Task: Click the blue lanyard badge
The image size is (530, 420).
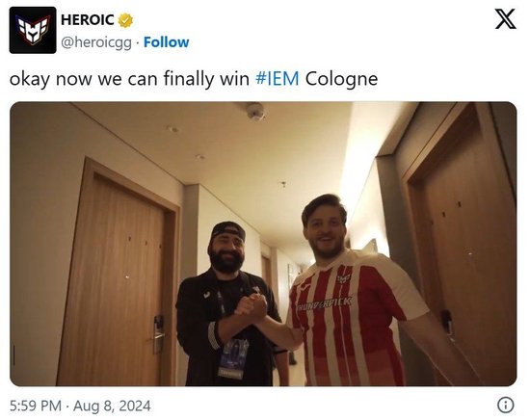Action: [232, 359]
